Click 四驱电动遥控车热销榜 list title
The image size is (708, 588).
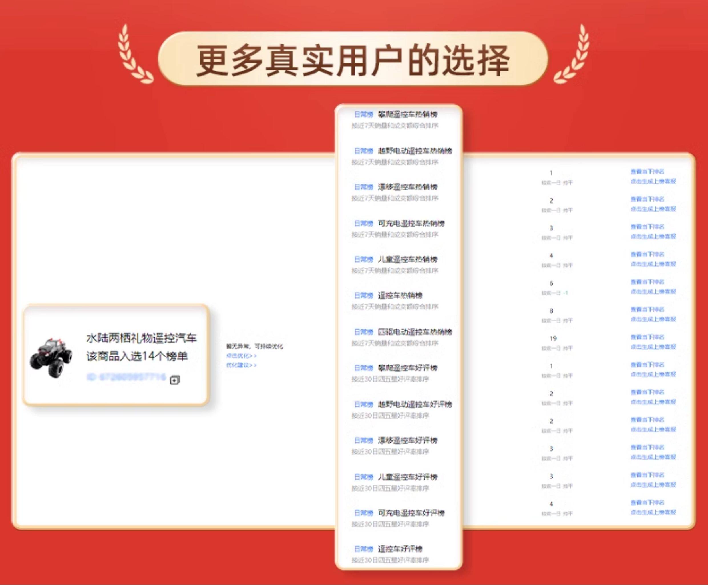[x=415, y=332]
